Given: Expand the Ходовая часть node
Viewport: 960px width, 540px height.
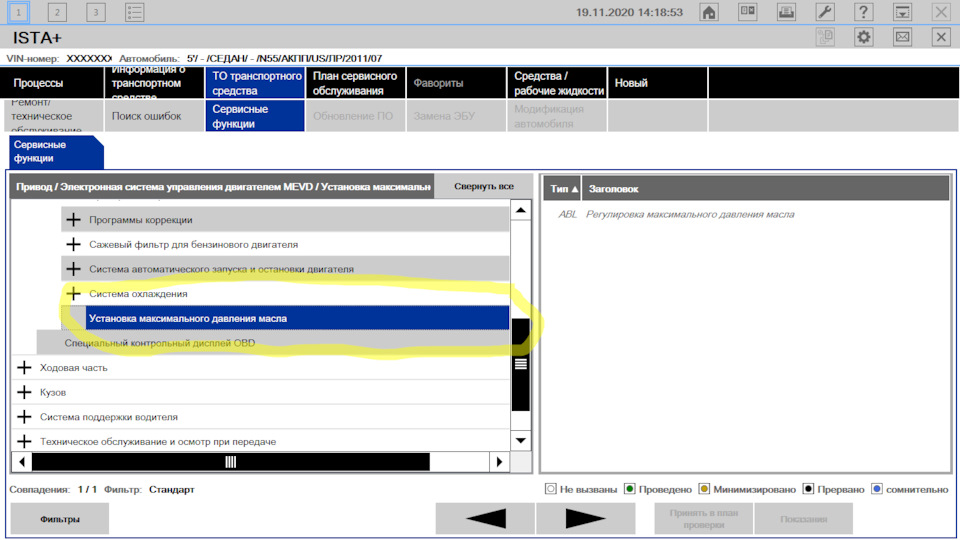Looking at the screenshot, I should pyautogui.click(x=24, y=367).
